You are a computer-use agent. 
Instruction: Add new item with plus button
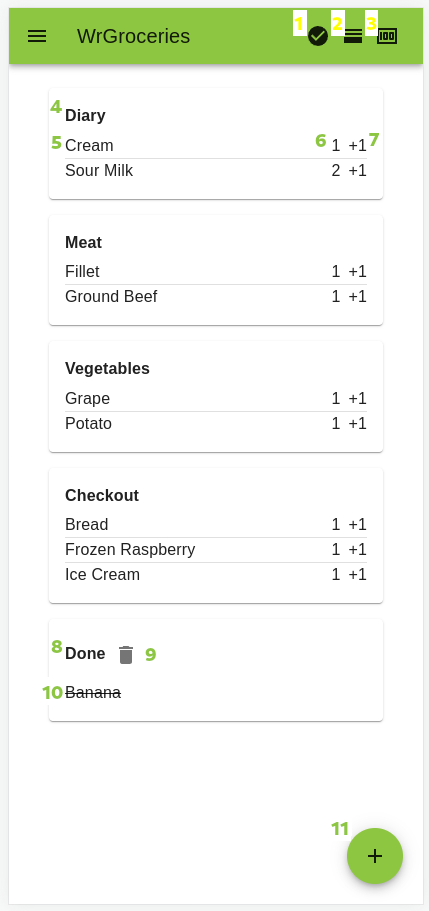(x=375, y=856)
